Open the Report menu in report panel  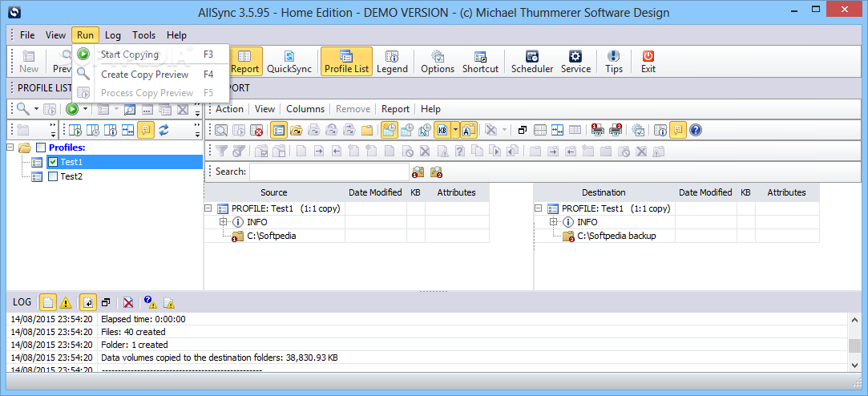[395, 109]
